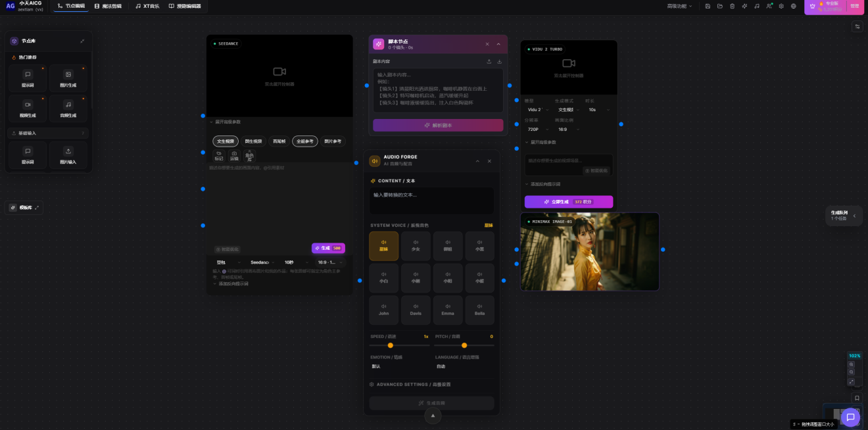Select the 文生视频 mode in Seedance node
The image size is (868, 430).
226,141
